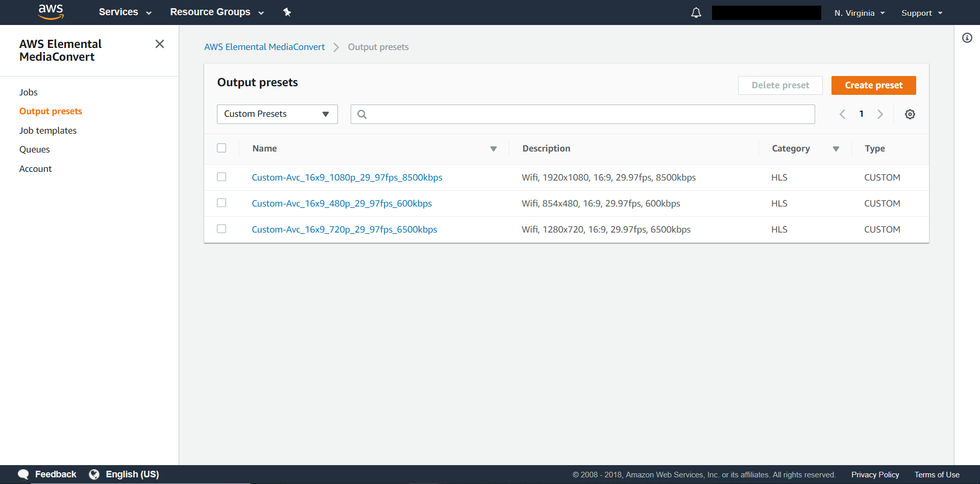Image resolution: width=980 pixels, height=484 pixels.
Task: Click the Category column header text
Action: (791, 149)
